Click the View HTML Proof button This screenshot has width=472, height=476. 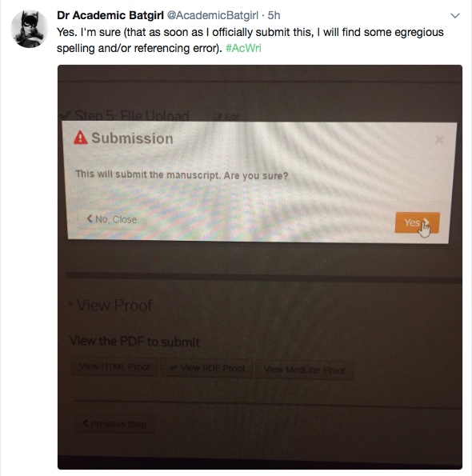(x=114, y=366)
